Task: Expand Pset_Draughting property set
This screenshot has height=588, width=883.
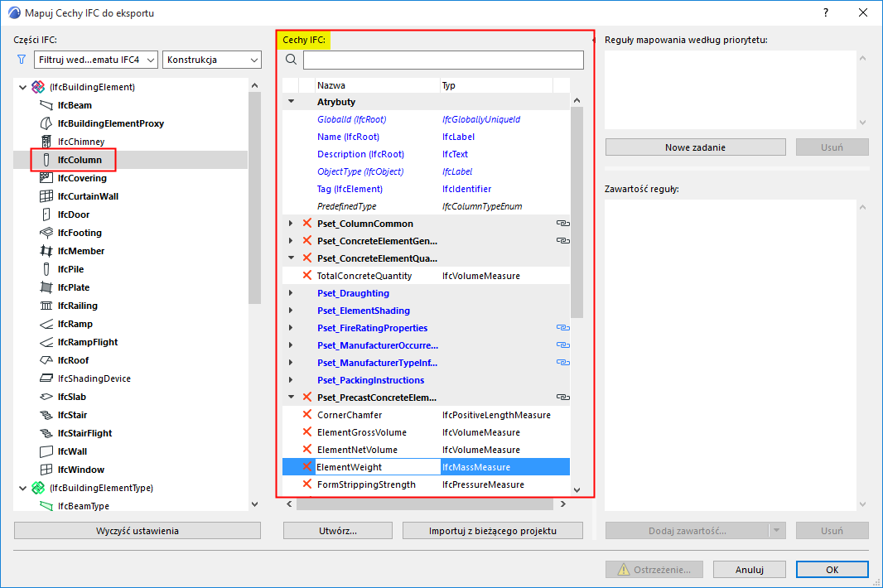Action: point(291,293)
